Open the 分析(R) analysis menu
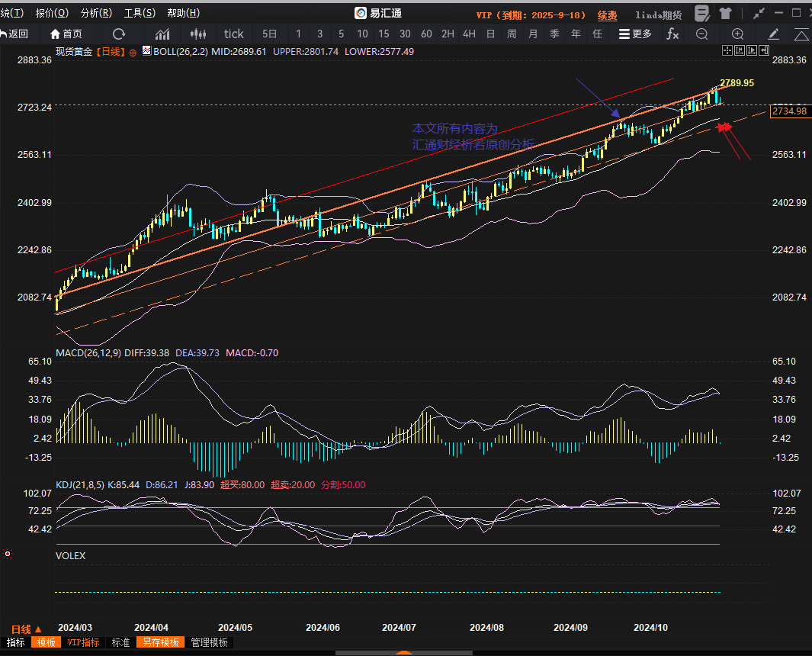The image size is (812, 656). pos(96,13)
